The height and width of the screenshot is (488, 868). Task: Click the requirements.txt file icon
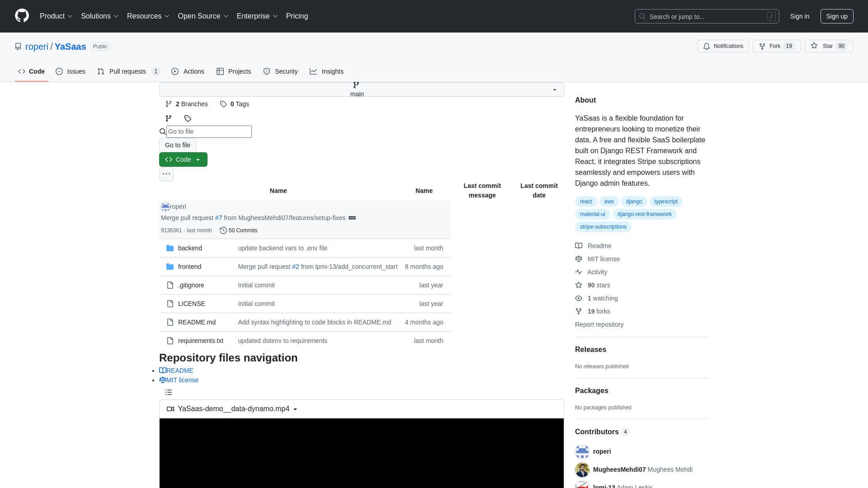[x=170, y=341]
